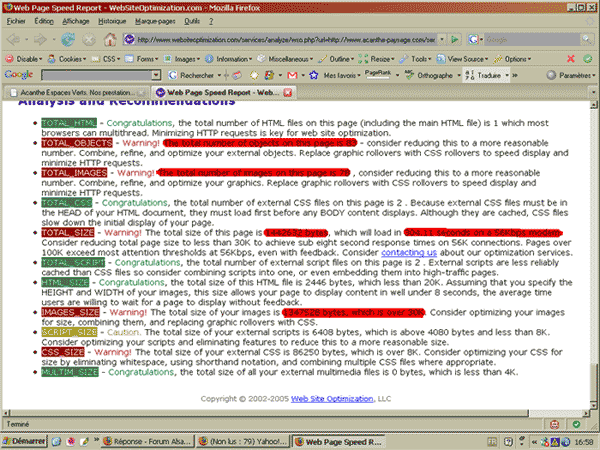
Task: Click the CSS_SIZE red label
Action: click(x=63, y=352)
